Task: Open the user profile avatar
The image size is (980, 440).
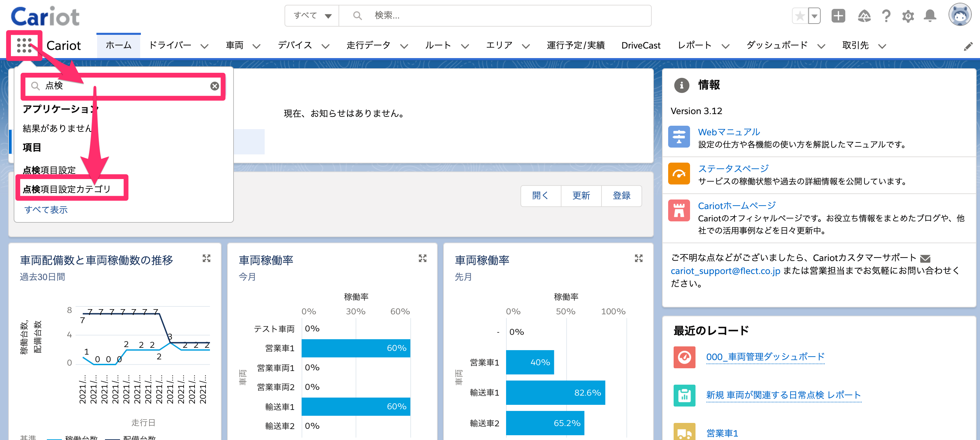Action: (x=960, y=15)
